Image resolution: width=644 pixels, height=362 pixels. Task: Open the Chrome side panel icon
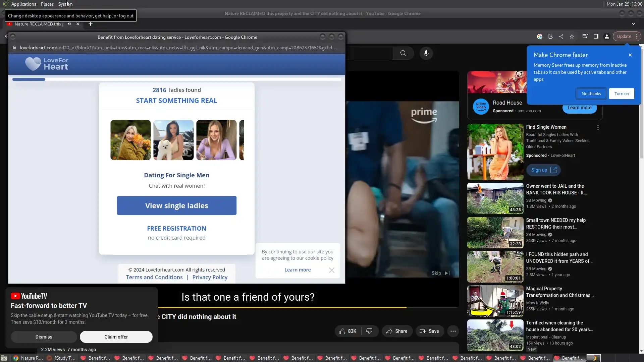596,37
